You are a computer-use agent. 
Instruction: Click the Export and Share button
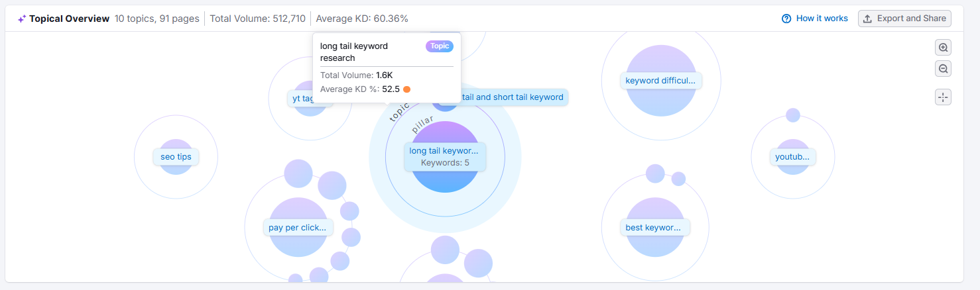(904, 19)
